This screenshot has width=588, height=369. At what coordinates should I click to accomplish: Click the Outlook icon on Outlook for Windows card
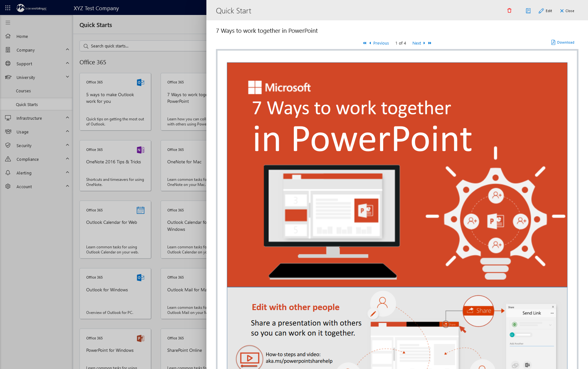tap(141, 278)
